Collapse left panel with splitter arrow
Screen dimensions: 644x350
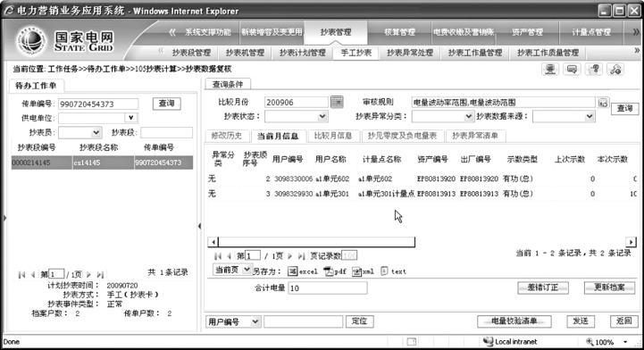199,226
